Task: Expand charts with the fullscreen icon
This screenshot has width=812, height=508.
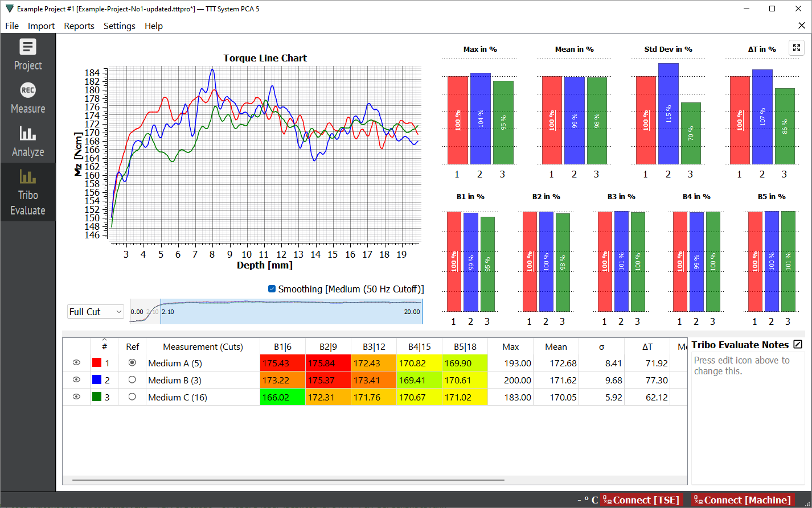Action: (796, 48)
